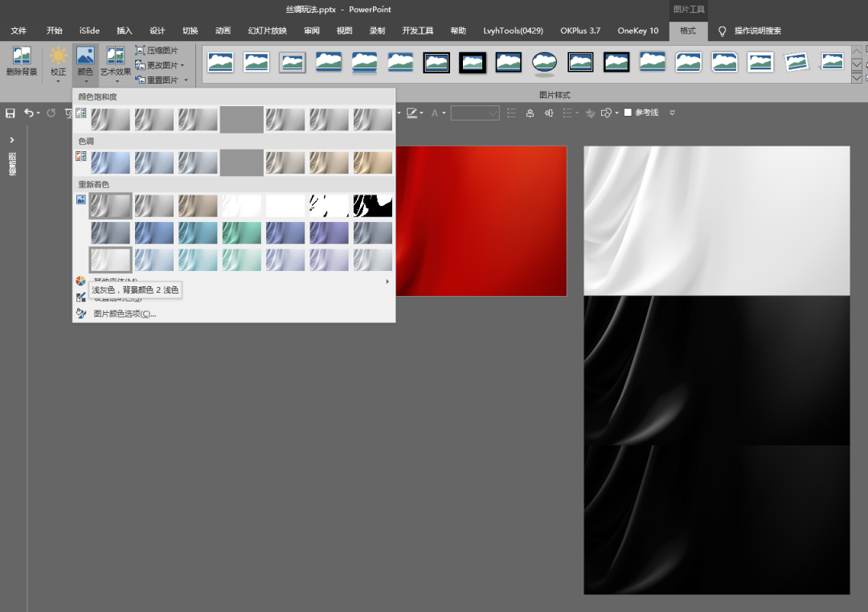Click the 操作说明搜索 search box
The image size is (868, 612).
(x=757, y=31)
